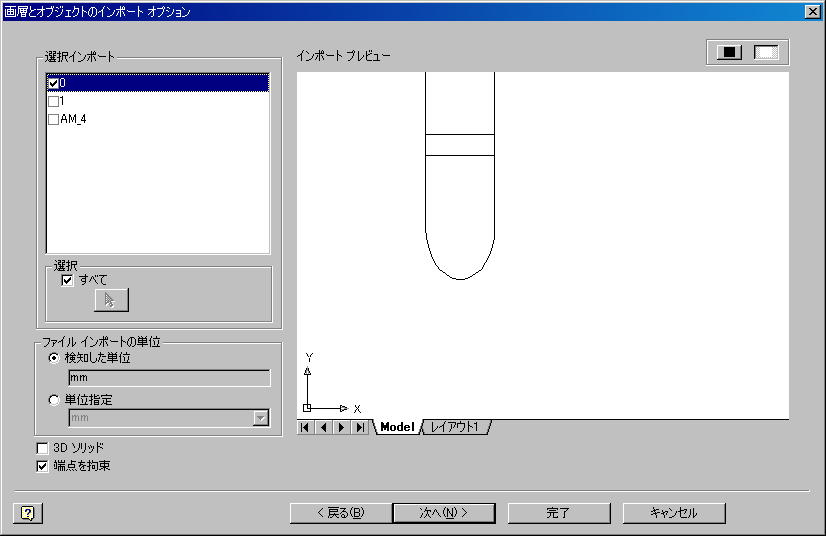Open help with the question mark icon
Screen dimensions: 826x536
pos(28,513)
